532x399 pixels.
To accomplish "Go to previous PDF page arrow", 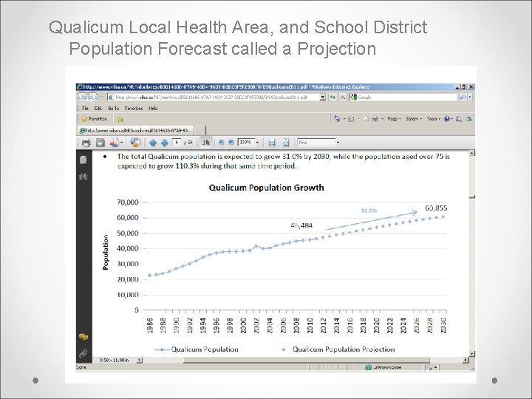I will pos(153,143).
